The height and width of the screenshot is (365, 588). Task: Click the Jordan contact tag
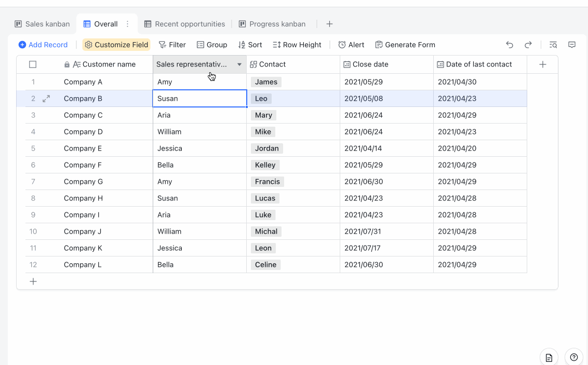pos(267,148)
